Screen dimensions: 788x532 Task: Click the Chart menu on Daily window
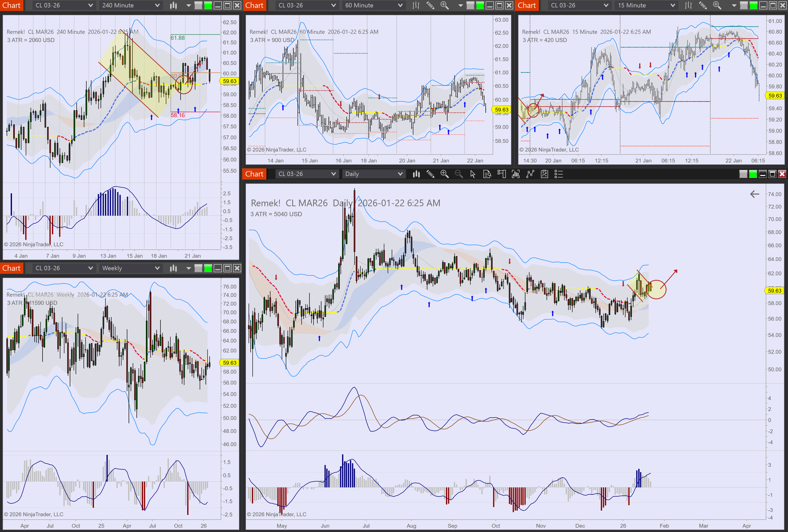pyautogui.click(x=254, y=174)
